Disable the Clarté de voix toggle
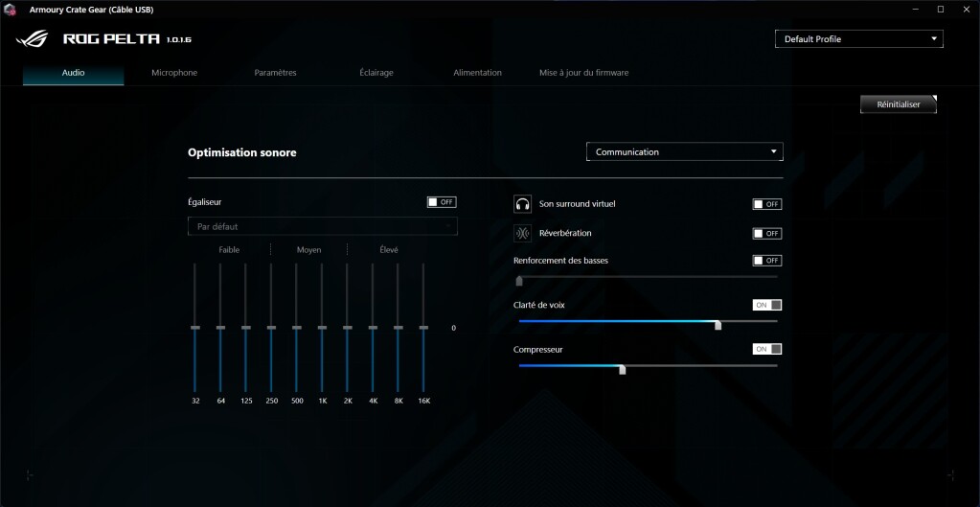This screenshot has height=507, width=980. coord(767,305)
